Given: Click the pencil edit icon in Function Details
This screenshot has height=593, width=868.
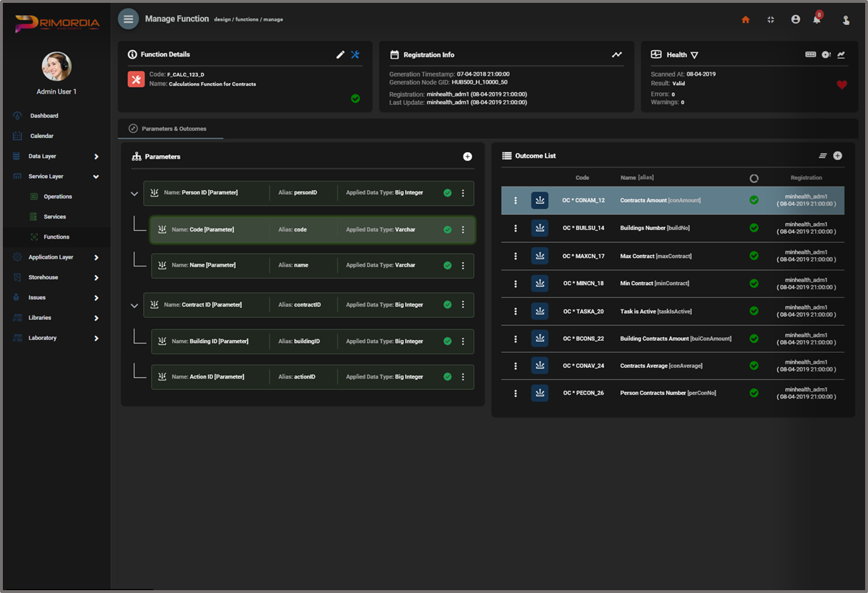Looking at the screenshot, I should [x=340, y=54].
